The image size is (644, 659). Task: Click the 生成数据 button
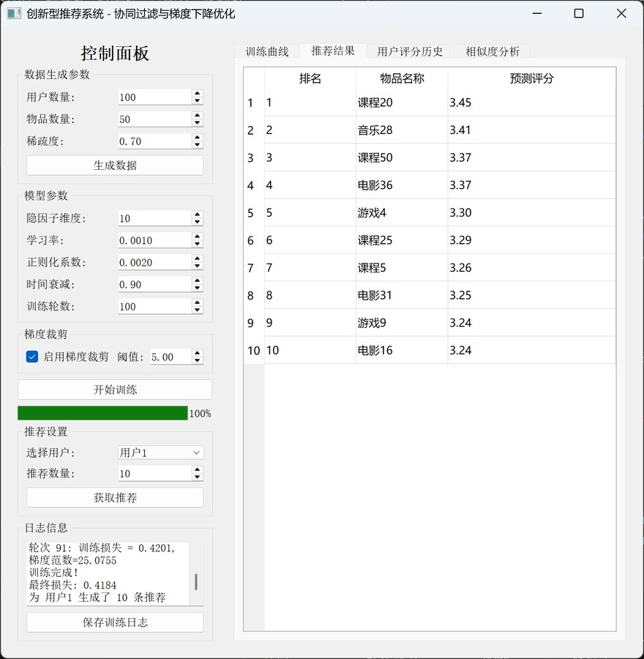tap(115, 165)
